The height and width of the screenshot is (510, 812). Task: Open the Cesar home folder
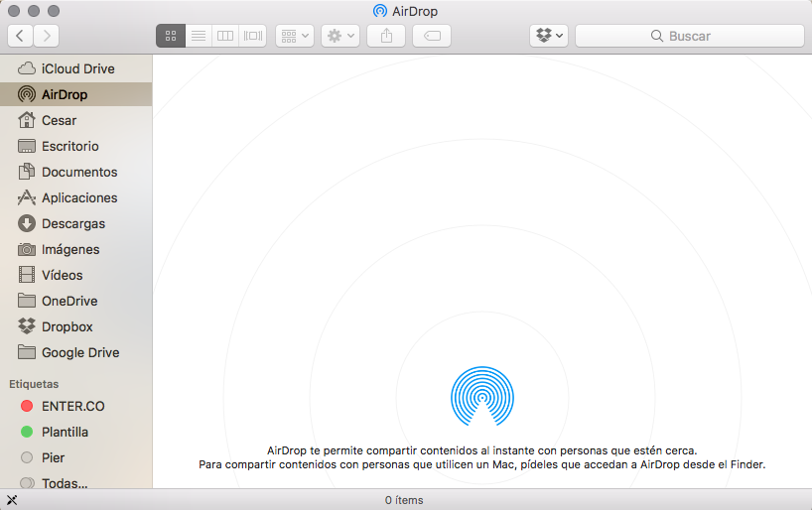pos(76,120)
